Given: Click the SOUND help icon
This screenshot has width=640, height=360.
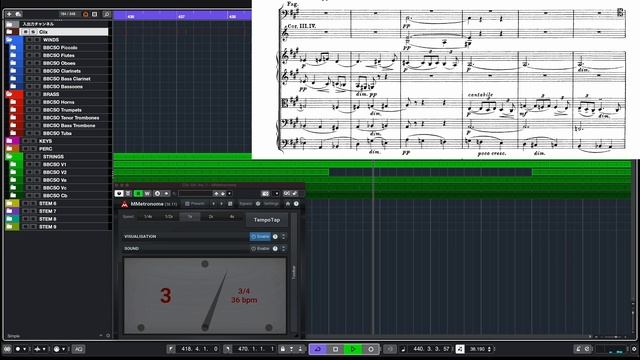Looking at the screenshot, I should [276, 248].
